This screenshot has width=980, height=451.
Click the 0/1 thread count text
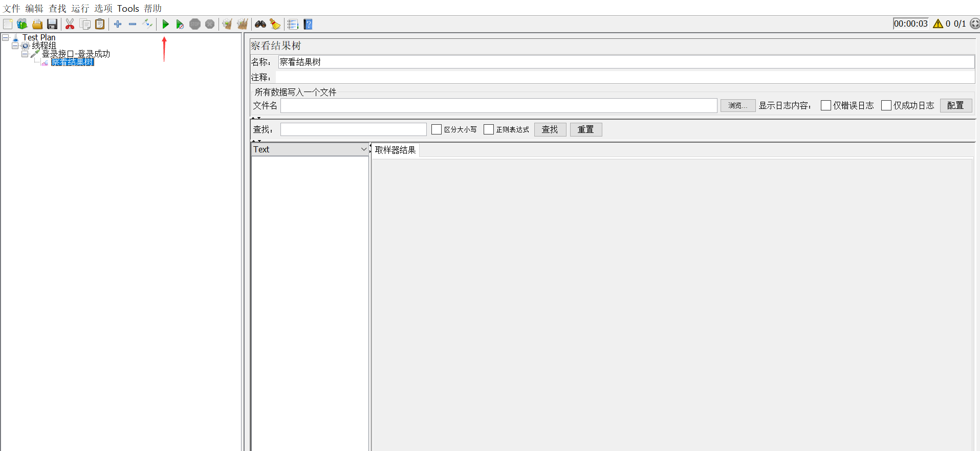pyautogui.click(x=960, y=24)
